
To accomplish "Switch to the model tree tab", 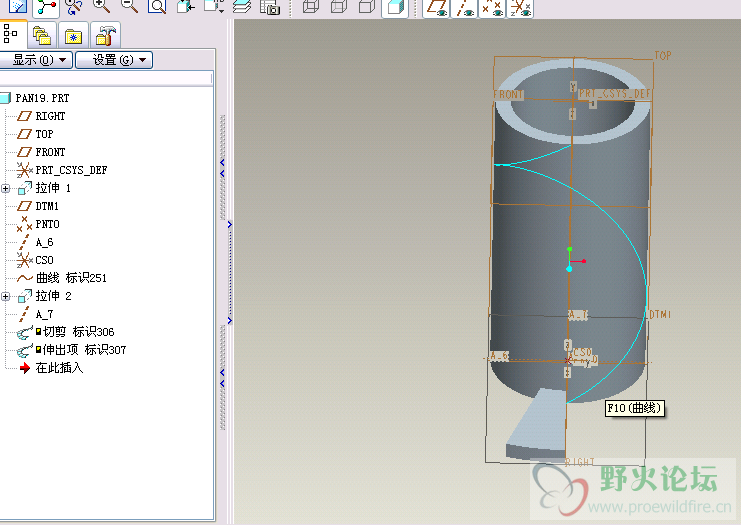I will click(11, 34).
